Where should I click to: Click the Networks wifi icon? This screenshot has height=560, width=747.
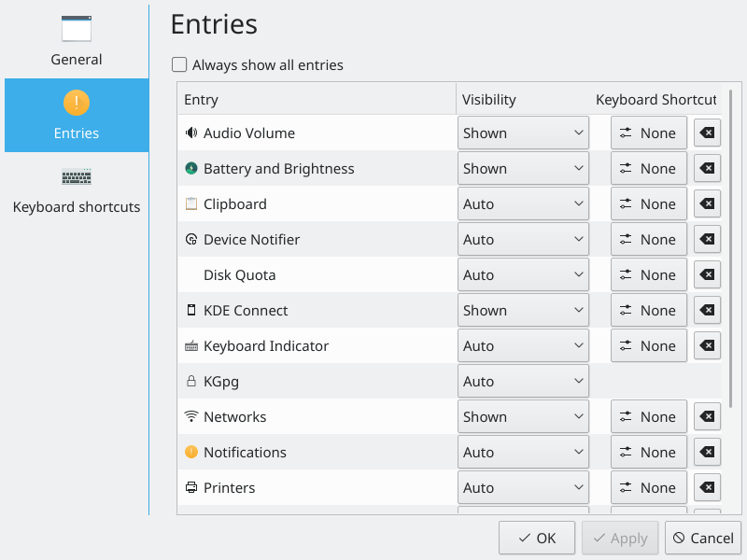191,417
